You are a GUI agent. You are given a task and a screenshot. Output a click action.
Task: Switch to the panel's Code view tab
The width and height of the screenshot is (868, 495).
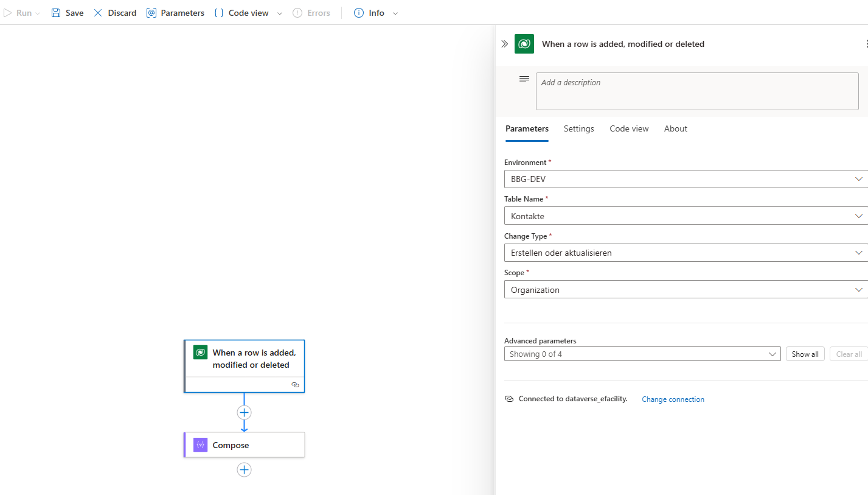(629, 128)
